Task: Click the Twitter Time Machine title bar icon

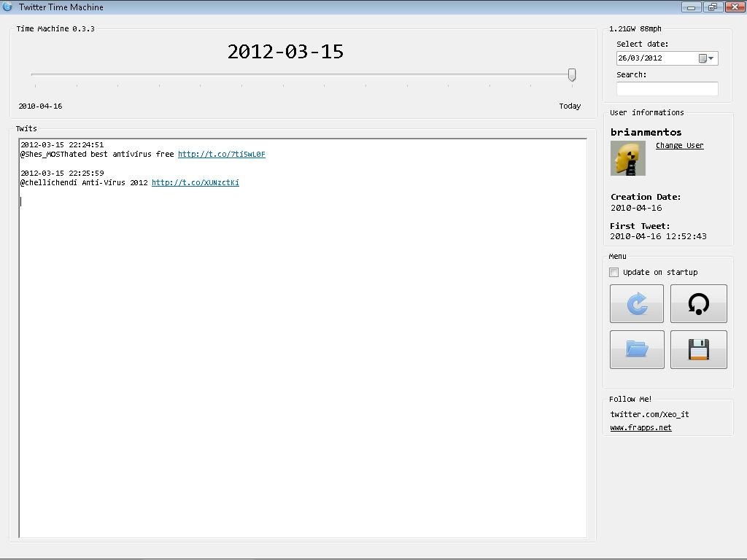Action: coord(7,7)
